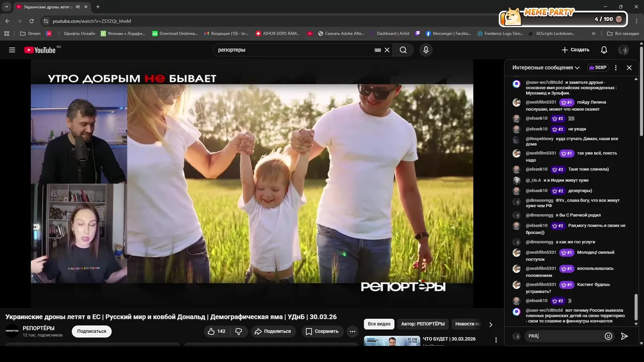The height and width of the screenshot is (362, 644).
Task: Open the YouTube hamburger guide menu
Action: click(x=12, y=50)
